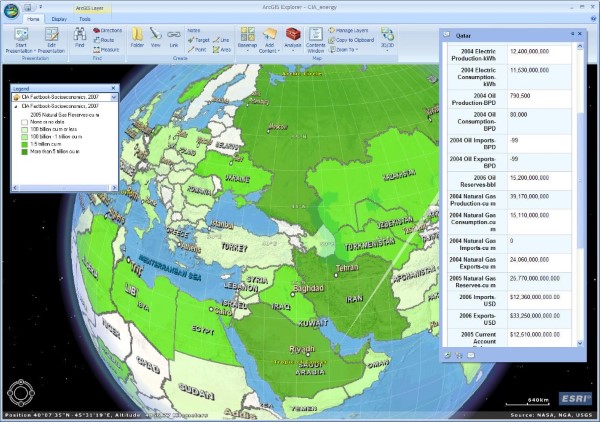600x422 pixels.
Task: Select the Line note tool
Action: [221, 40]
